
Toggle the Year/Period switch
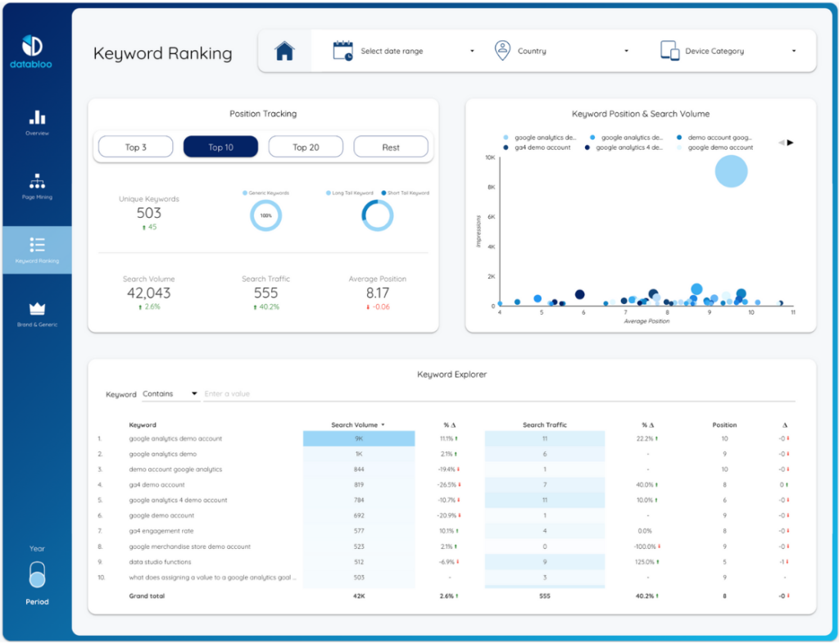click(x=37, y=574)
